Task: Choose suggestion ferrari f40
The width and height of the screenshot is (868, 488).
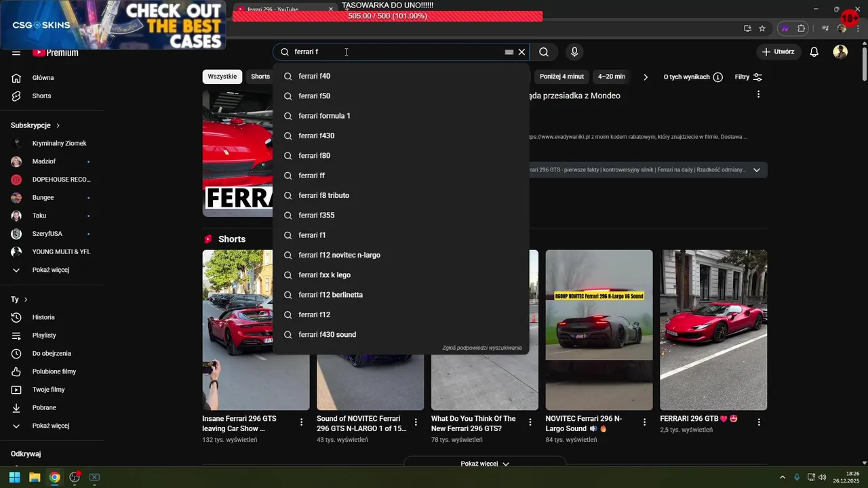Action: tap(401, 77)
